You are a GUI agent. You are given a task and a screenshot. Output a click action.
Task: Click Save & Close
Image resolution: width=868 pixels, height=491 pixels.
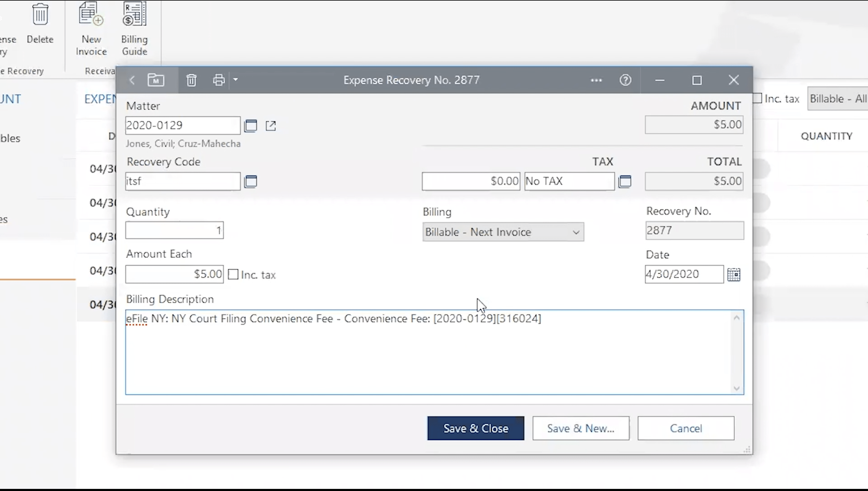476,428
